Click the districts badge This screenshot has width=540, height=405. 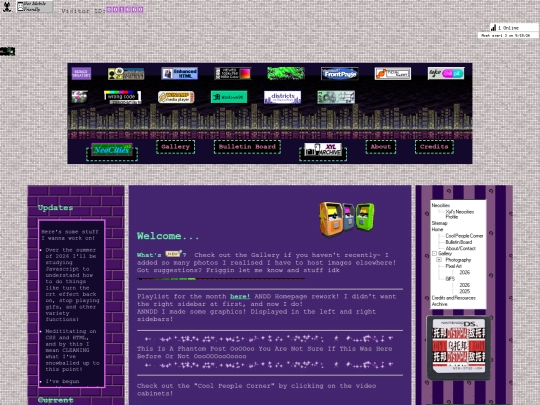(x=282, y=97)
